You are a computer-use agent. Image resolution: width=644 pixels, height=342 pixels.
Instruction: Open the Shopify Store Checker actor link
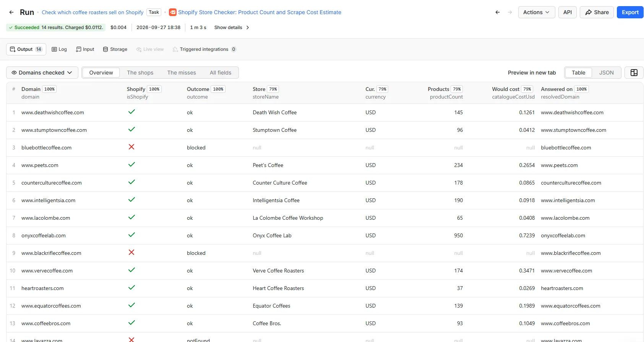tap(260, 12)
